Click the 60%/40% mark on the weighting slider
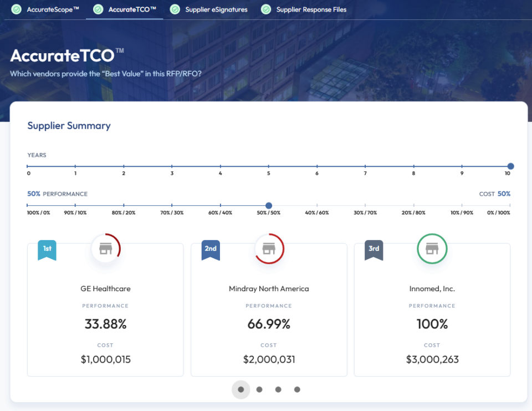 coord(221,205)
